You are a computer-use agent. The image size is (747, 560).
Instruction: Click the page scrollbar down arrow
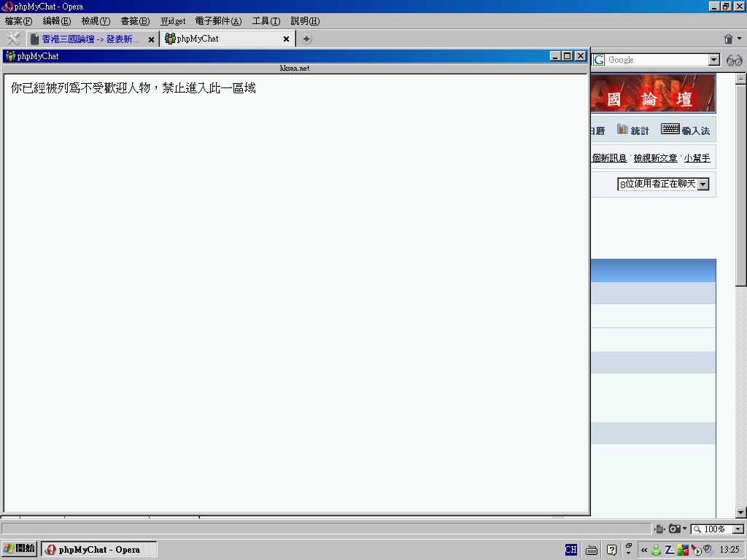coord(740,513)
